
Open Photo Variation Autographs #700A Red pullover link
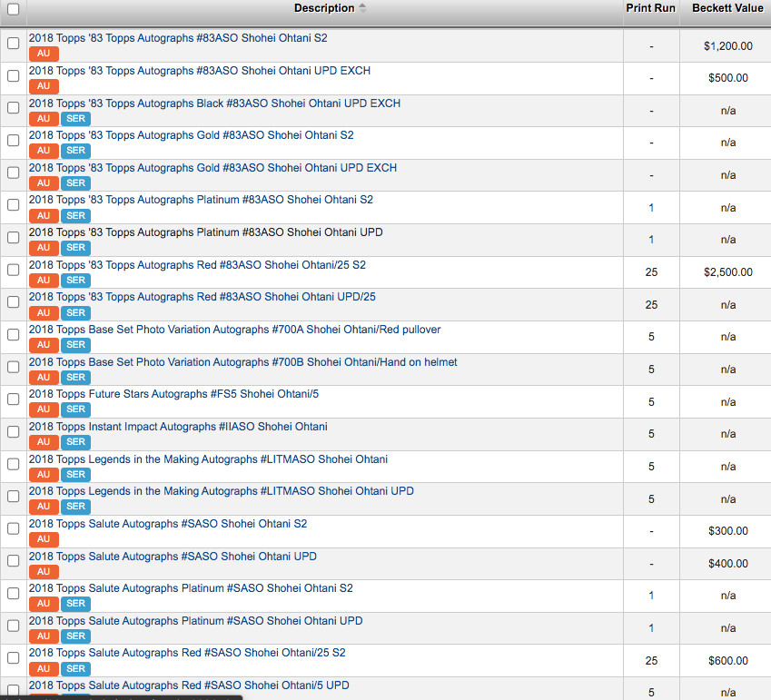coord(234,330)
